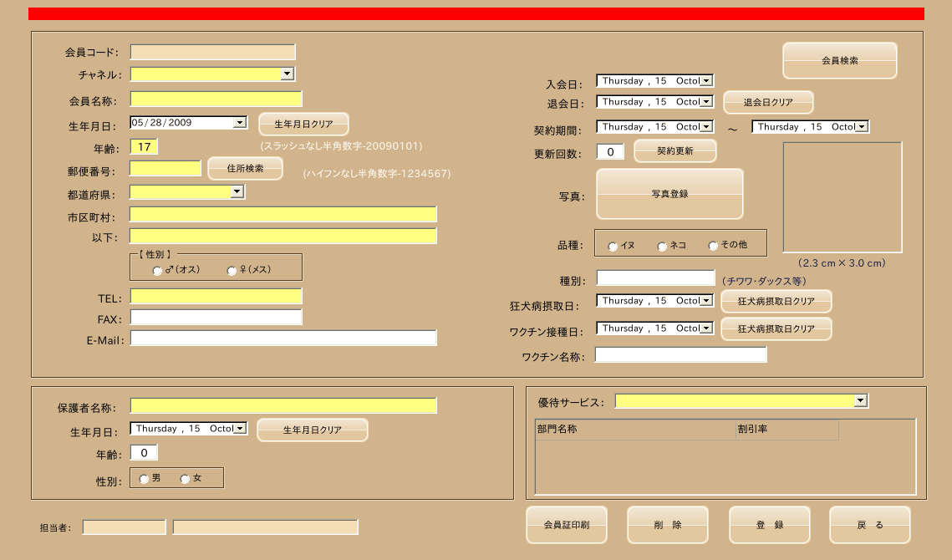952x560 pixels.
Task: Click 生年月日クリア in the 保護者 section
Action: coord(312,430)
